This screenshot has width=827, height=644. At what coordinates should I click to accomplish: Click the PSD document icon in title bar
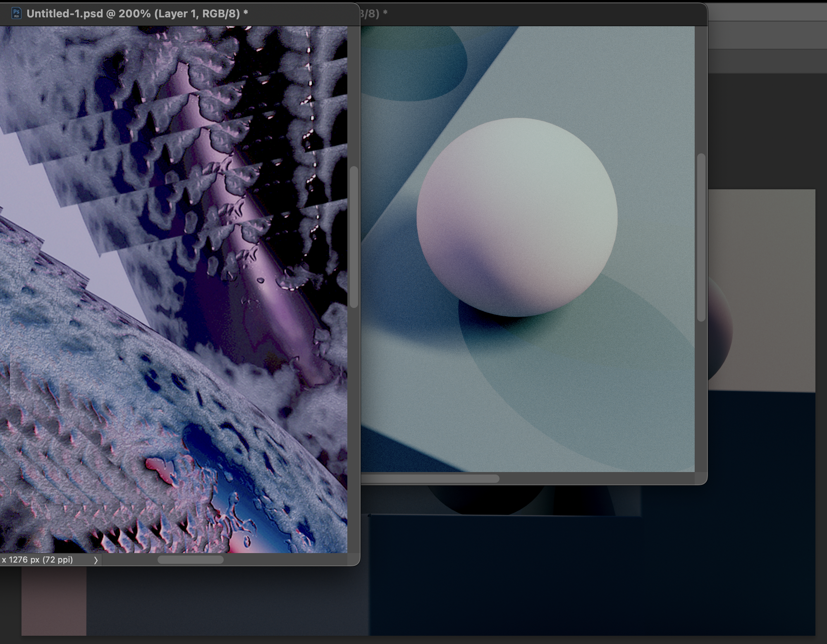coord(16,14)
